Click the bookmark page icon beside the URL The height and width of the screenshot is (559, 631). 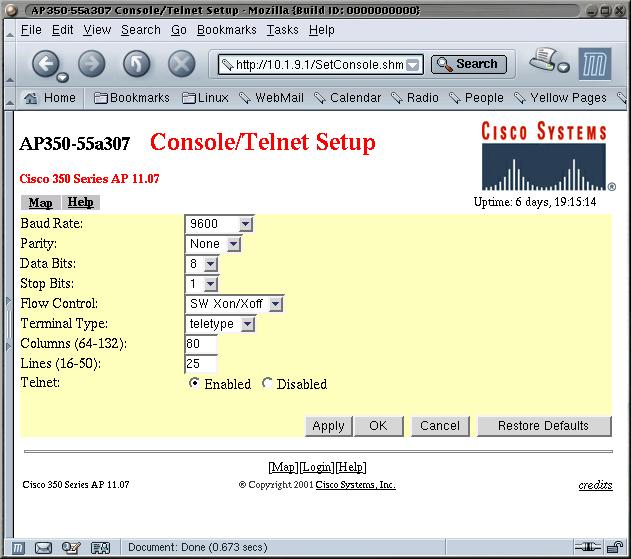point(227,64)
